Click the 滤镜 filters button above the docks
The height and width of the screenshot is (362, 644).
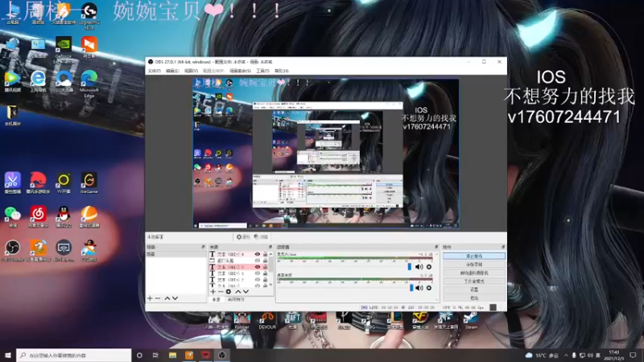click(x=261, y=237)
